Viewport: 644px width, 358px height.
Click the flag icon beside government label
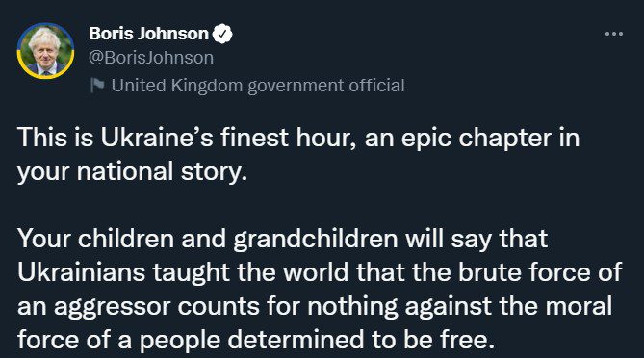coord(97,86)
